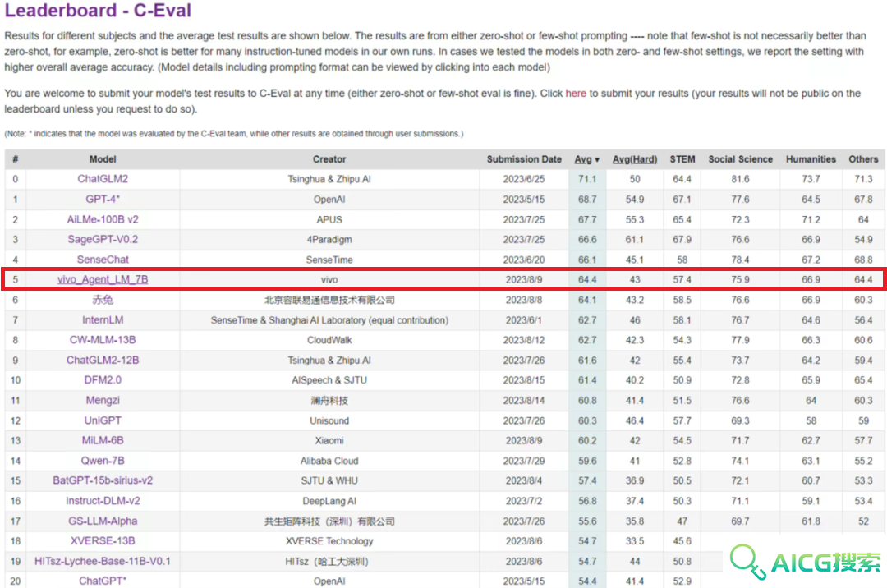The image size is (887, 588).
Task: Sort by the Avg(Hard) column header
Action: (x=635, y=159)
